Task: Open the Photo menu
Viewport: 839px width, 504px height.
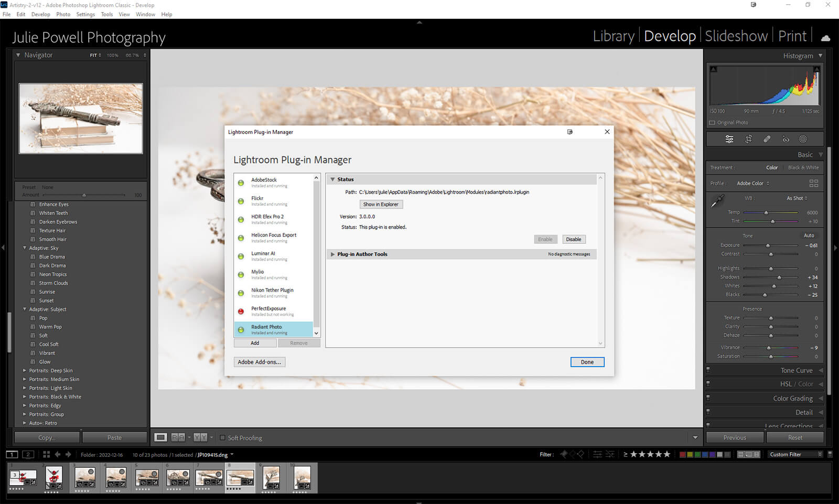Action: (63, 14)
